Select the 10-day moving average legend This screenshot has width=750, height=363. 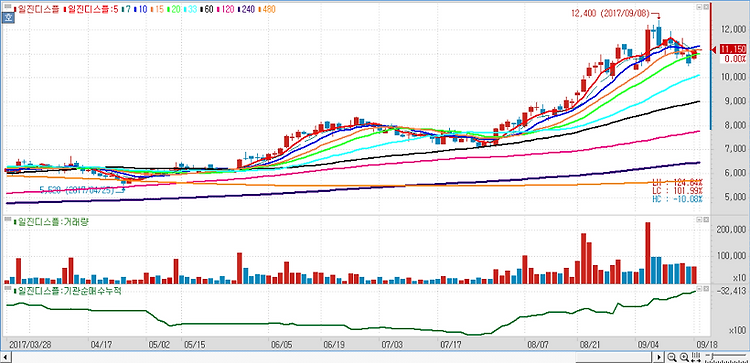141,9
